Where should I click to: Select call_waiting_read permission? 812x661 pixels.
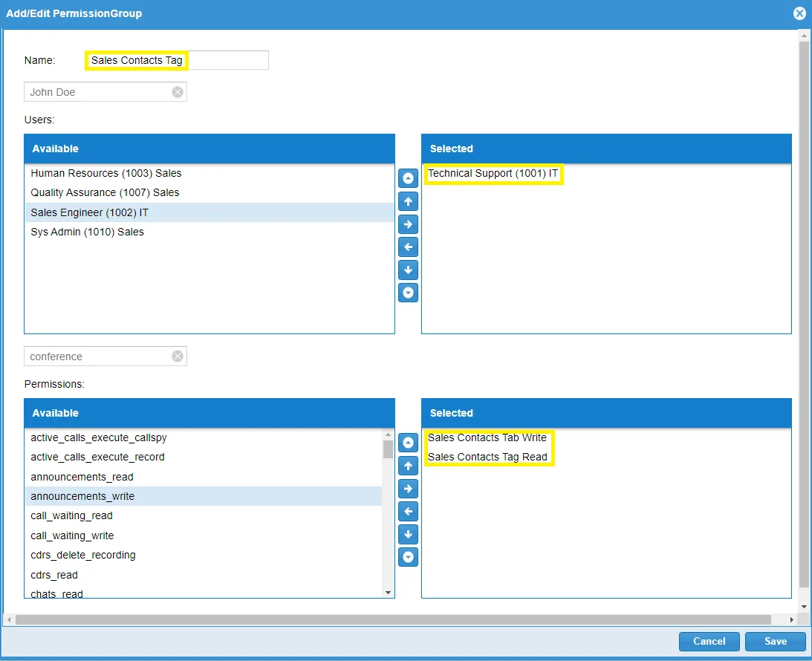203,516
